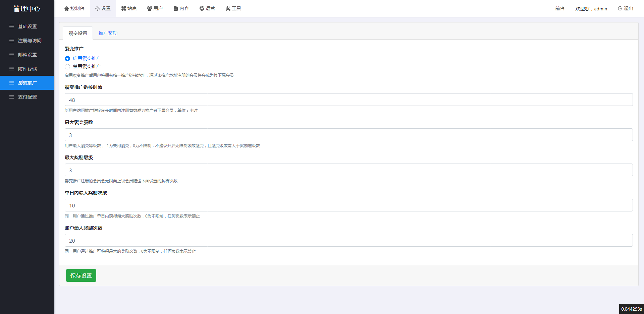The image size is (644, 314).
Task: Open the 工具 menu label
Action: point(236,8)
